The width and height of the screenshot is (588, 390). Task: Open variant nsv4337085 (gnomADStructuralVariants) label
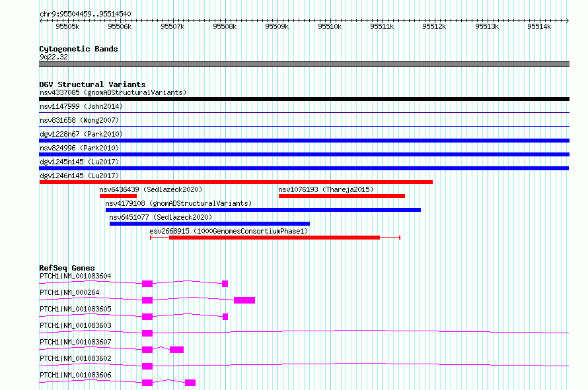pos(113,92)
